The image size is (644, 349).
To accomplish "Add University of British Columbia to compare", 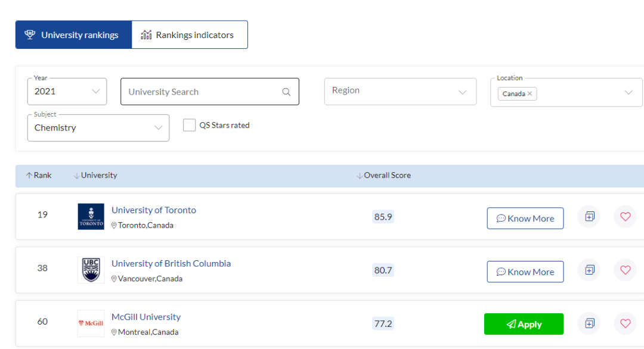I will tap(589, 270).
